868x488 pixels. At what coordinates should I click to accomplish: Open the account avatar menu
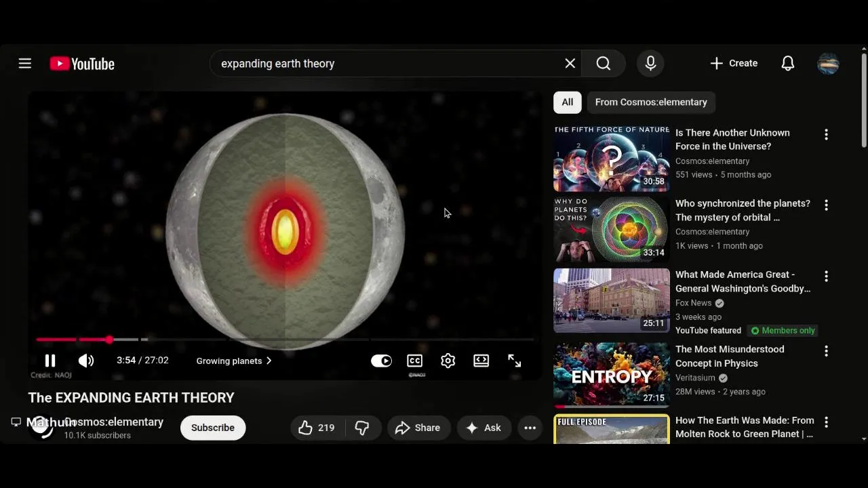828,64
